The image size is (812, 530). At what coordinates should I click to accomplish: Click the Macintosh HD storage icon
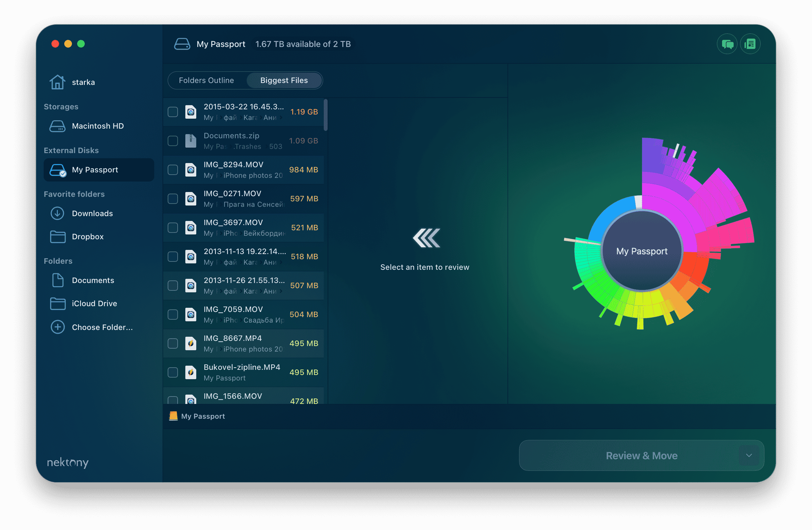coord(58,126)
